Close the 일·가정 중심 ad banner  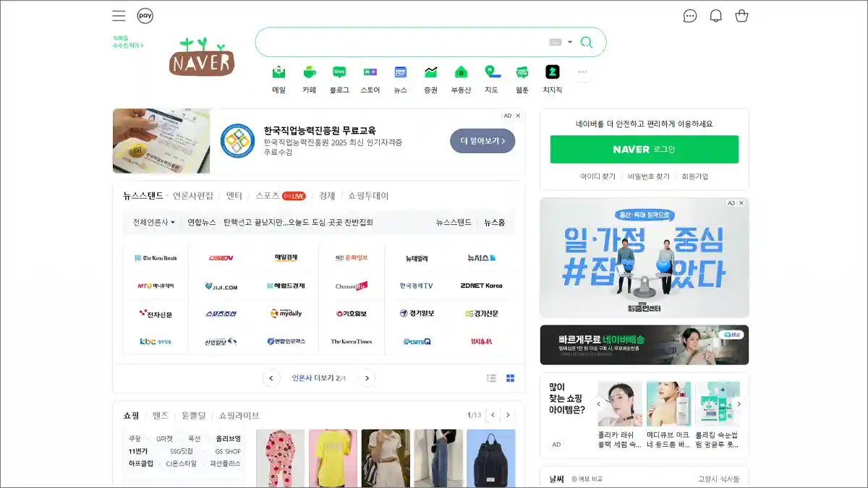[x=741, y=203]
